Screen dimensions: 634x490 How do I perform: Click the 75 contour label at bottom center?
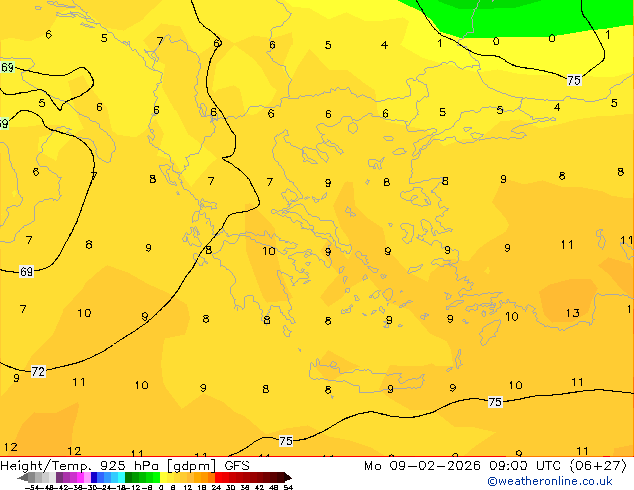pyautogui.click(x=286, y=441)
